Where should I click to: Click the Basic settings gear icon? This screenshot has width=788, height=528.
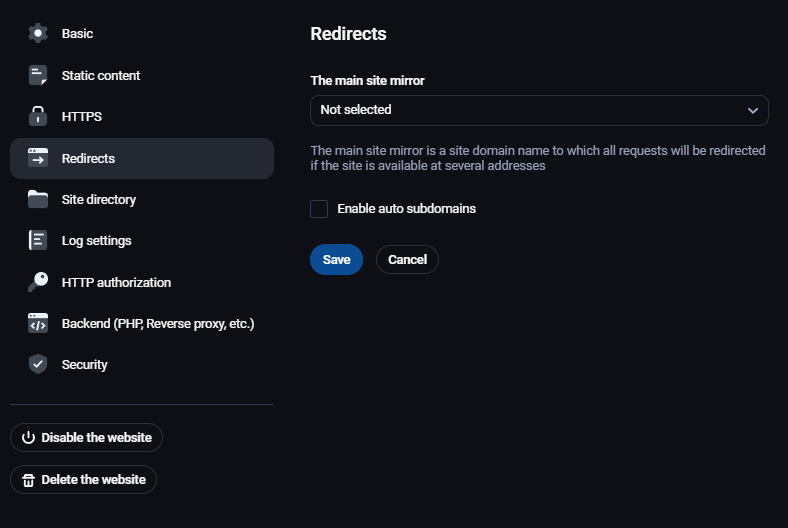pyautogui.click(x=38, y=33)
